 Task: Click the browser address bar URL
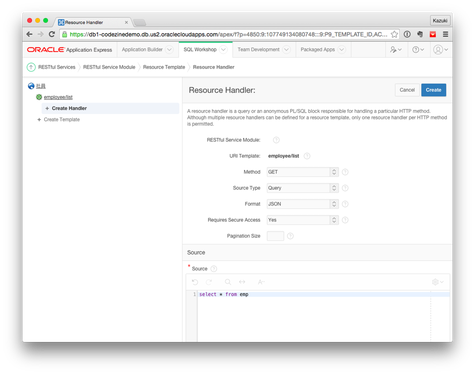228,34
